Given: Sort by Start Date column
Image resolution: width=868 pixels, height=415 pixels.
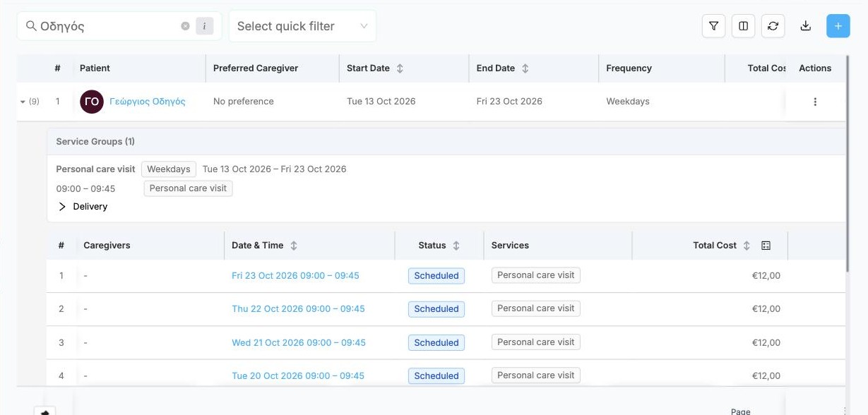Looking at the screenshot, I should pos(400,68).
